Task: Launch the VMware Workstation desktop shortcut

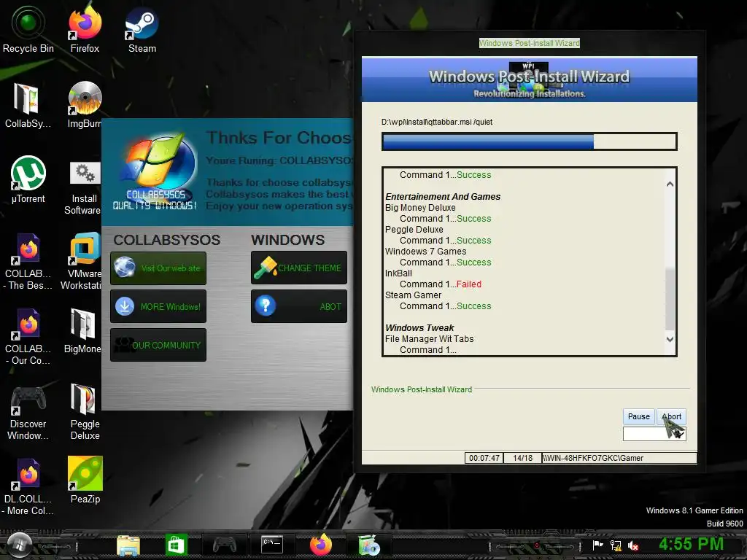Action: tap(82, 261)
